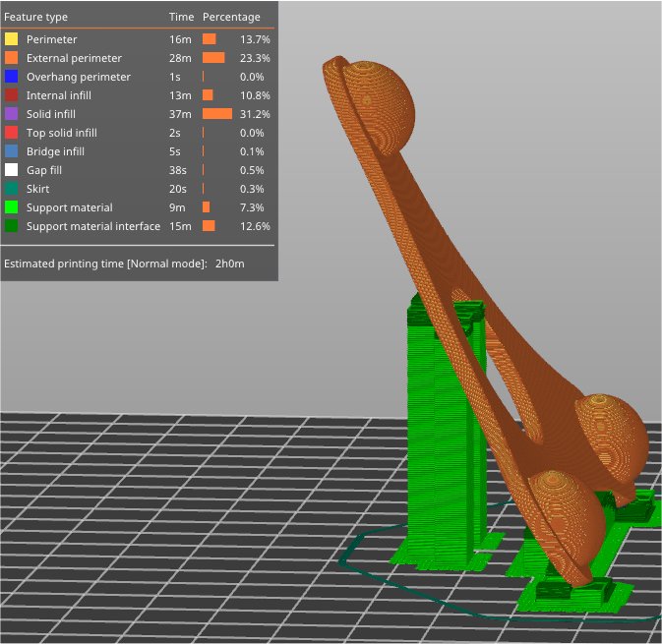Hide Support material interface in legend
This screenshot has width=662, height=644.
pyautogui.click(x=92, y=226)
